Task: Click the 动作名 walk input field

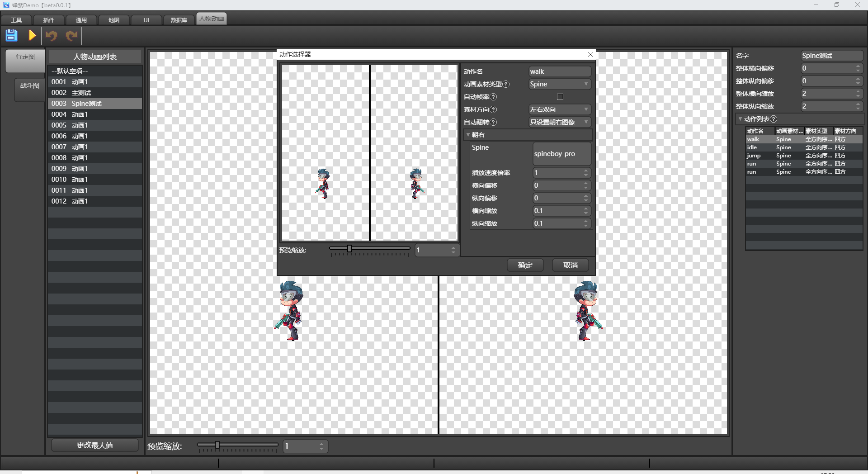Action: pyautogui.click(x=560, y=71)
